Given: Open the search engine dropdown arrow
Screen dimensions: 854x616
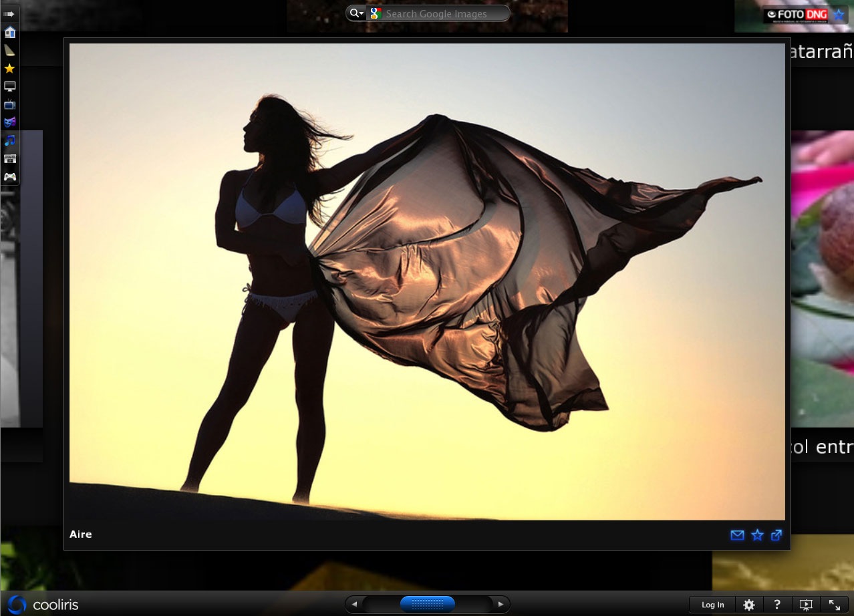Looking at the screenshot, I should (x=358, y=13).
